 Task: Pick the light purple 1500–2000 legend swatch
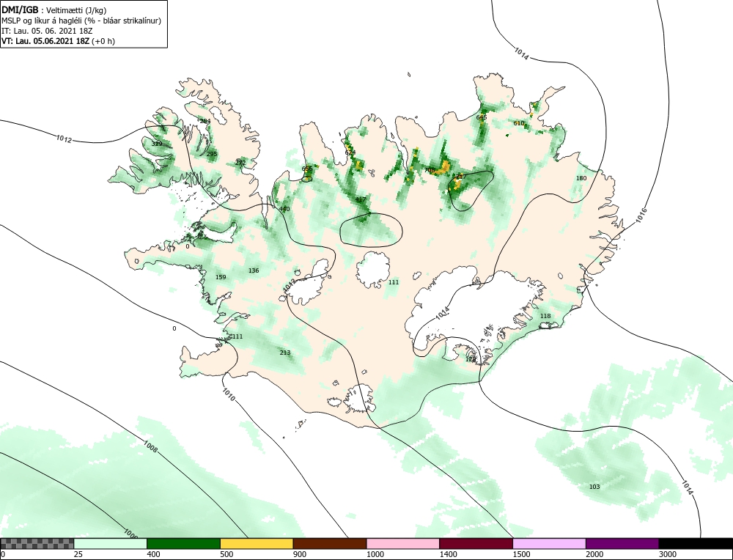pyautogui.click(x=549, y=544)
